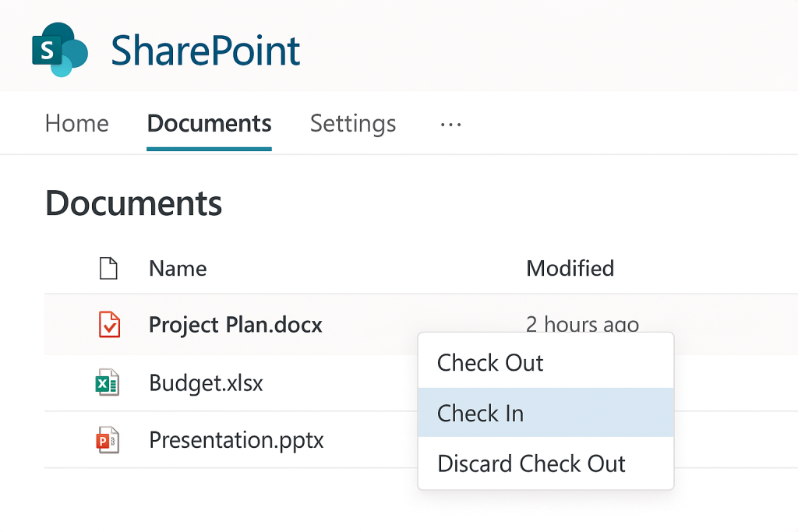Screen dimensions: 798x532
Task: Choose Check Out from the context menu
Action: (490, 363)
